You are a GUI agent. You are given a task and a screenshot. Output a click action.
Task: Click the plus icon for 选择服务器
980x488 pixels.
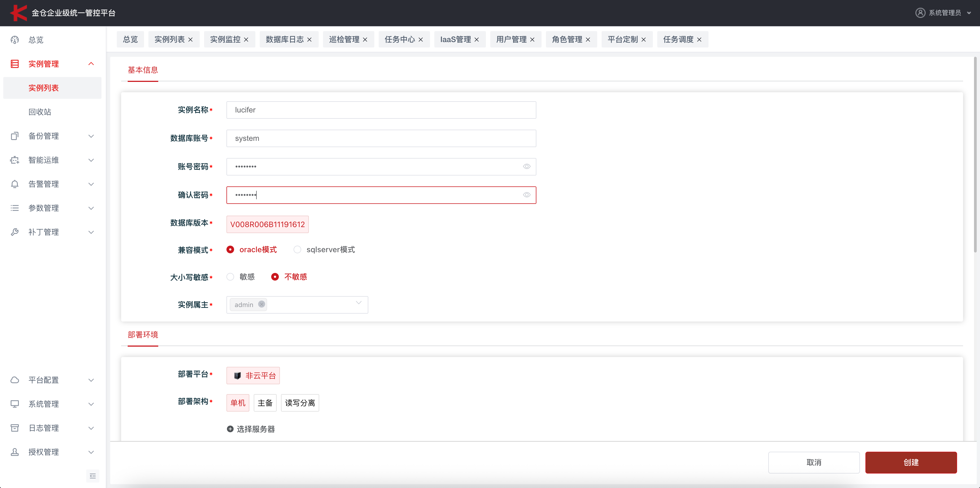(230, 429)
